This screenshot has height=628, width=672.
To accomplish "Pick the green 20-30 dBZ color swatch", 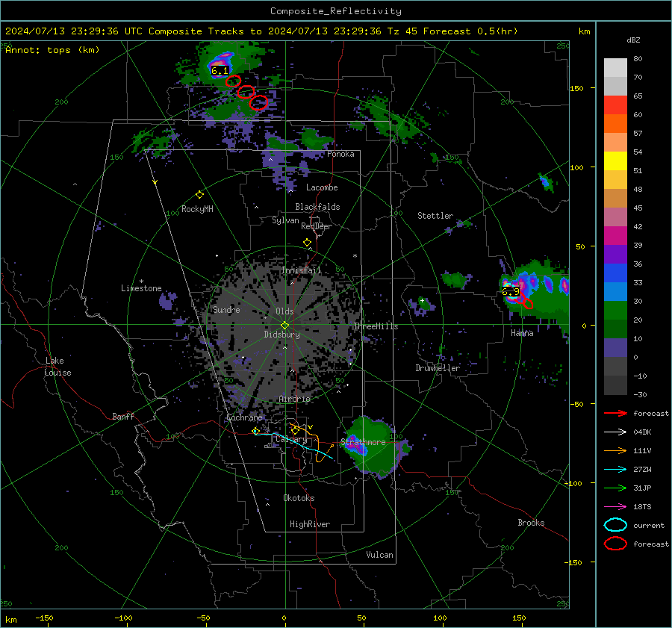I will click(615, 310).
